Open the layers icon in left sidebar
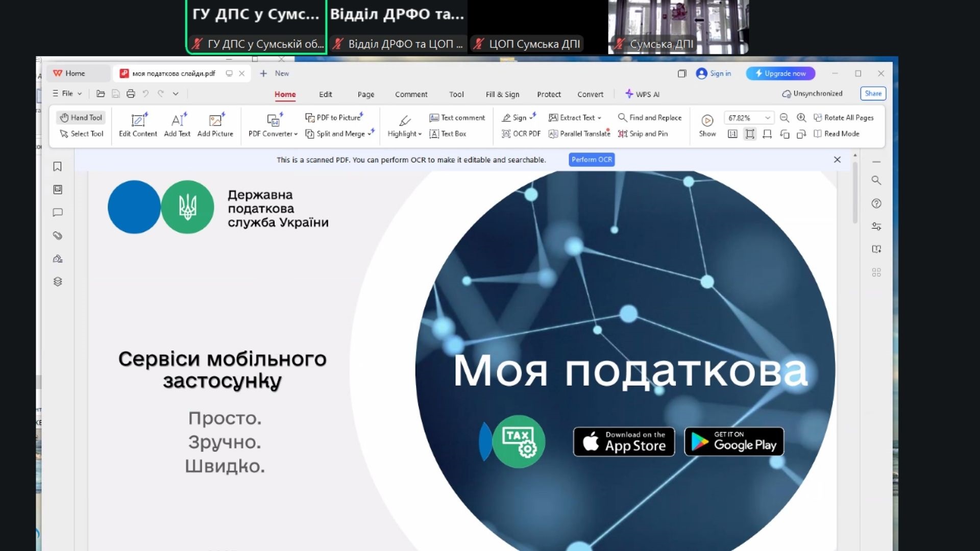 [58, 282]
